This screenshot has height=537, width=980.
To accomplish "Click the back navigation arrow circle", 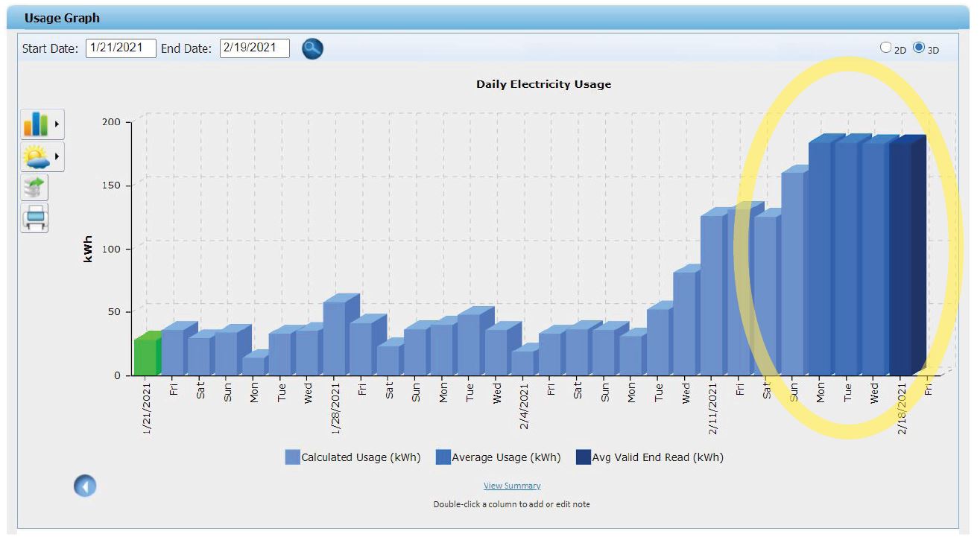I will [x=84, y=485].
